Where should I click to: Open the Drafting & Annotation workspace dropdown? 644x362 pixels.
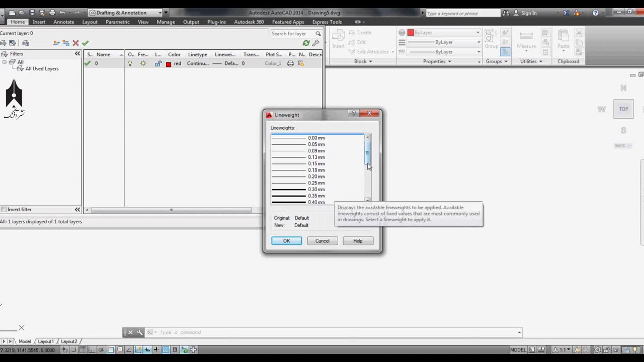coord(125,13)
